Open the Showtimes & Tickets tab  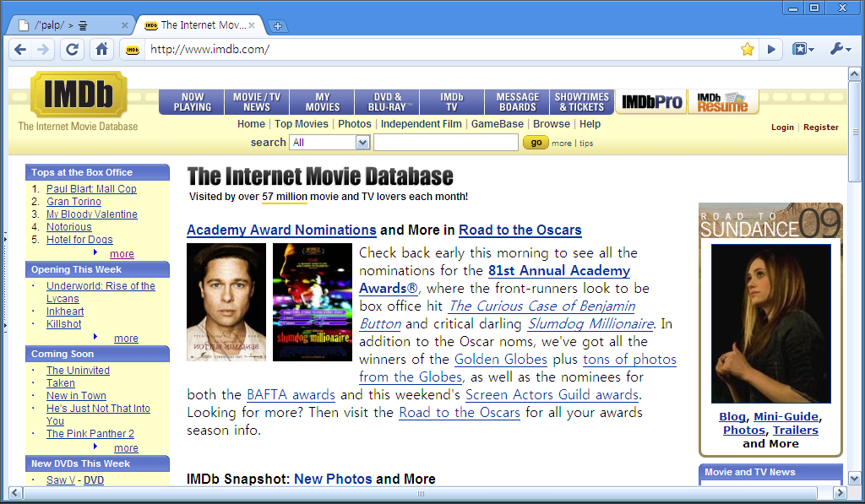pyautogui.click(x=582, y=102)
